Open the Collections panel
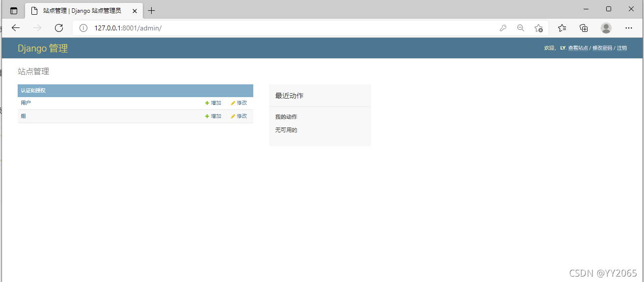 (584, 28)
